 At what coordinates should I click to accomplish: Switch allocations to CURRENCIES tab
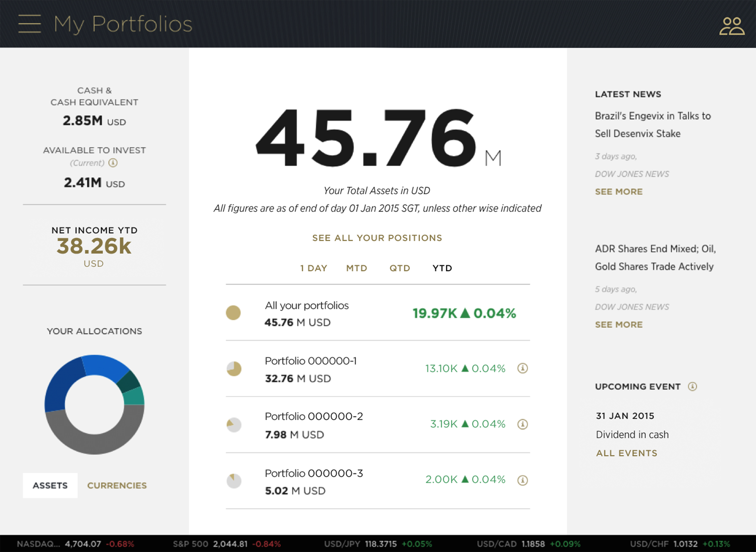(x=117, y=485)
